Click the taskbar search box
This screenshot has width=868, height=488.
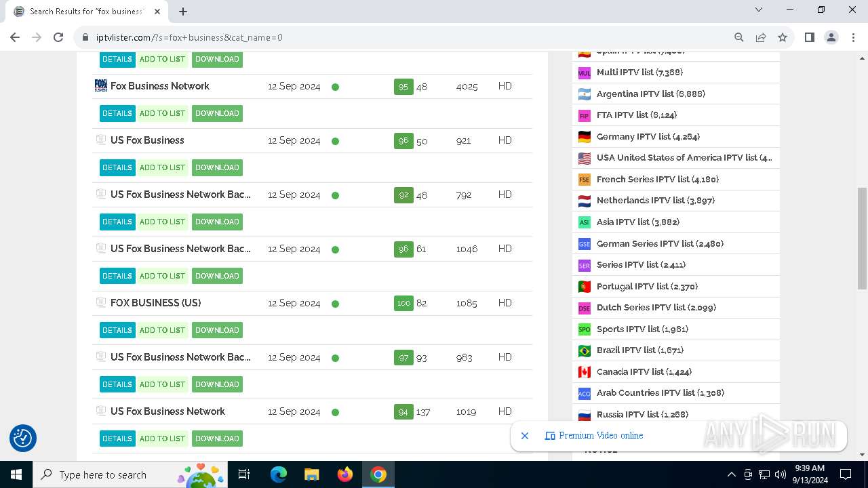[x=131, y=474]
